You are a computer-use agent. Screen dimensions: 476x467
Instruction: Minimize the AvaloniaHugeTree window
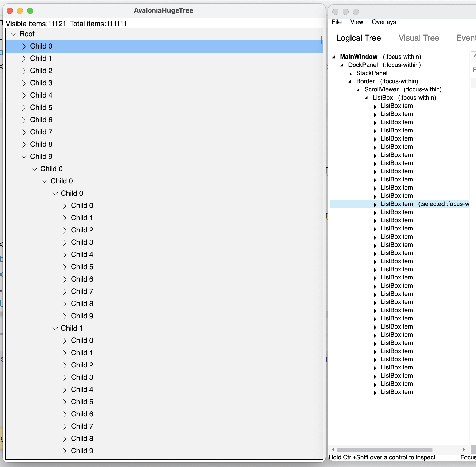pyautogui.click(x=20, y=11)
